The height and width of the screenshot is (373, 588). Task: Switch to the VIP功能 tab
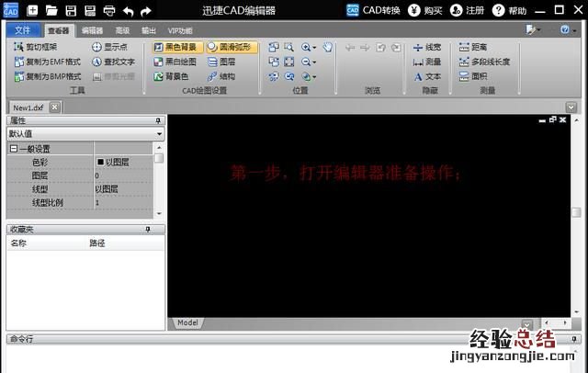pyautogui.click(x=180, y=30)
